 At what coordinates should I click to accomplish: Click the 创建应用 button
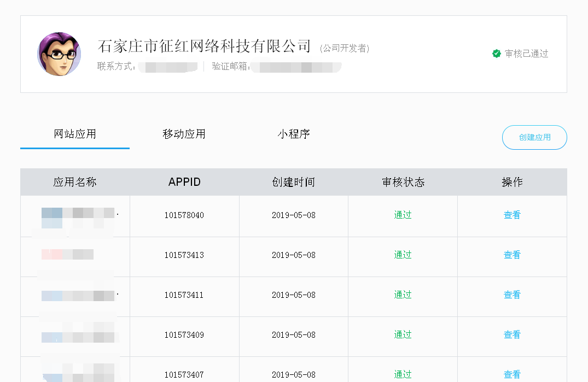click(534, 138)
